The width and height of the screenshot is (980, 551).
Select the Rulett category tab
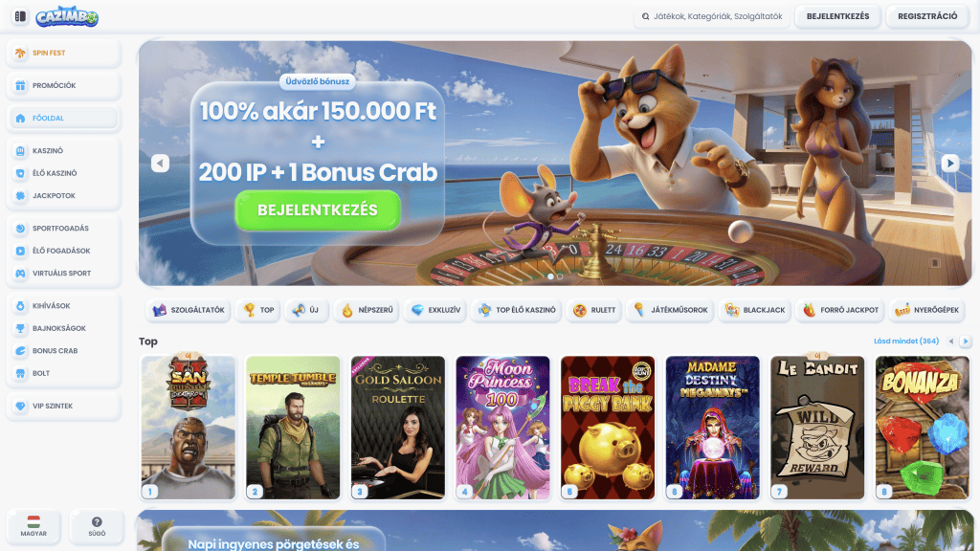[x=594, y=310]
